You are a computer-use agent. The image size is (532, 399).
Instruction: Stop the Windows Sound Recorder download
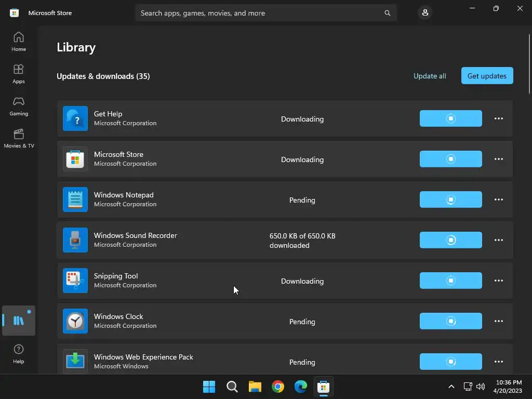tap(450, 240)
